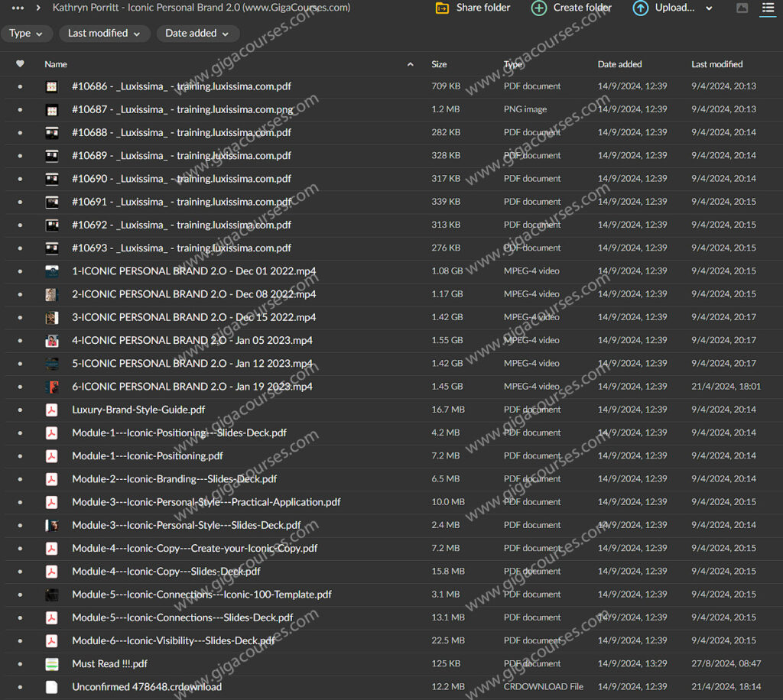Screen dimensions: 783x700
Task: Switch to list view
Action: 767,8
